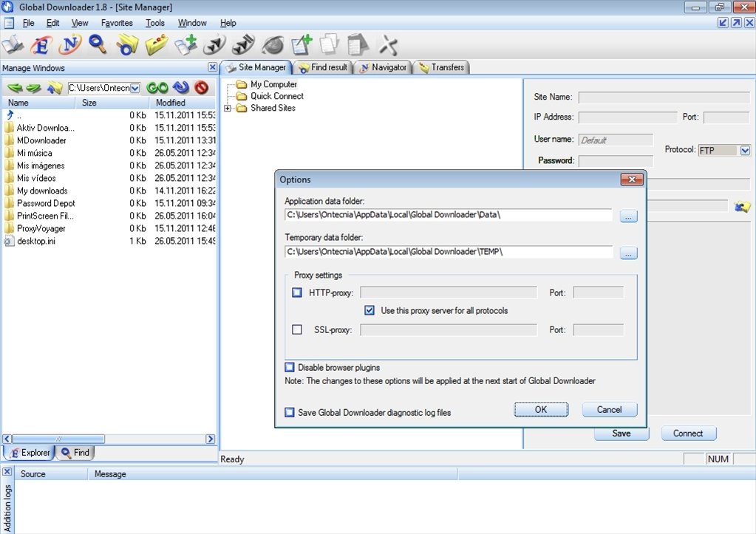Launch Navigator with the blue N toolbar icon
The height and width of the screenshot is (534, 756).
[x=70, y=45]
